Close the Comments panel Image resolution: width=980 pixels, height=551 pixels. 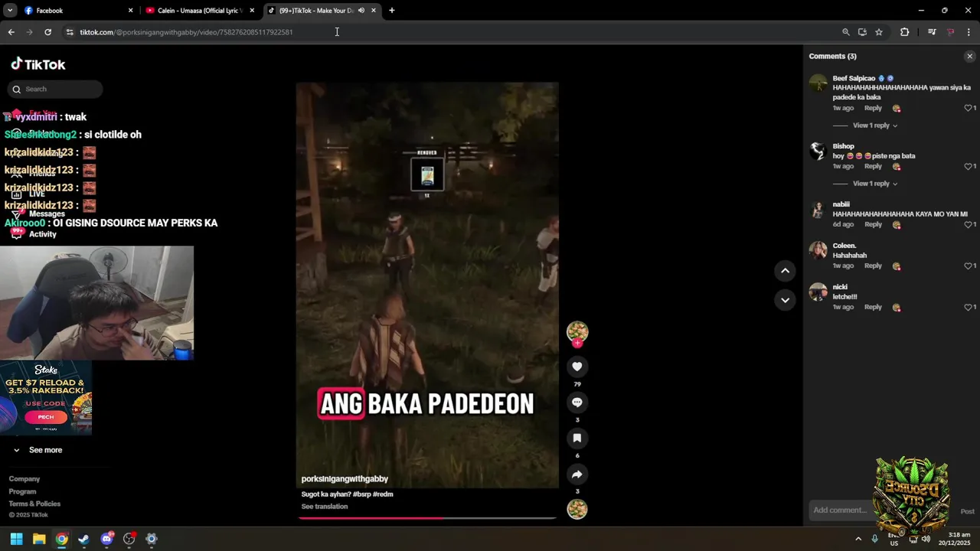coord(969,56)
